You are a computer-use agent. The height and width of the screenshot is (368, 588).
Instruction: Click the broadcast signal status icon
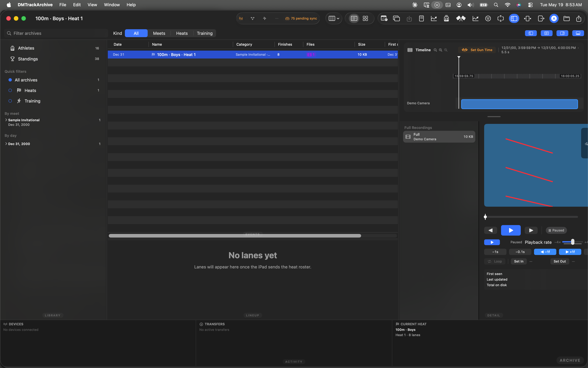tap(241, 19)
